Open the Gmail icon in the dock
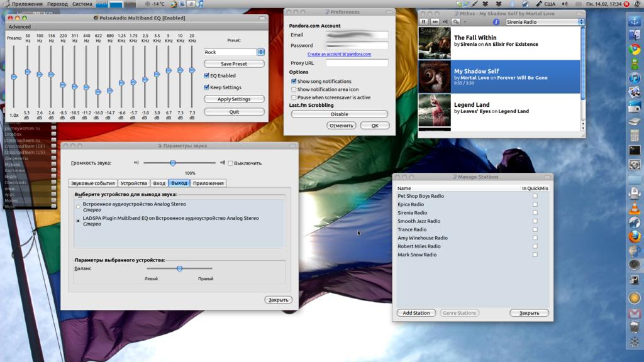 (x=635, y=314)
